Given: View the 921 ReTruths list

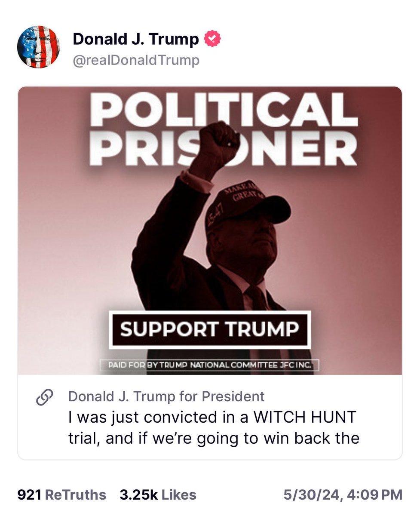Looking at the screenshot, I should coord(61,494).
